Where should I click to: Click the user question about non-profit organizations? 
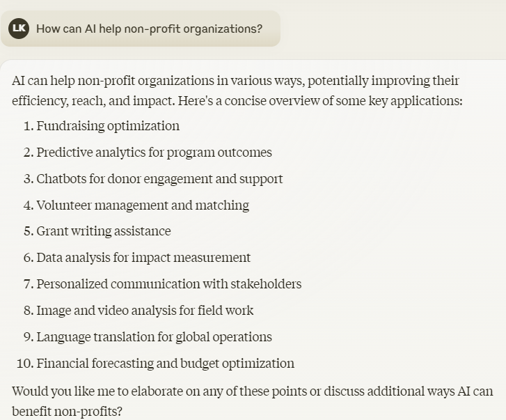(x=149, y=29)
